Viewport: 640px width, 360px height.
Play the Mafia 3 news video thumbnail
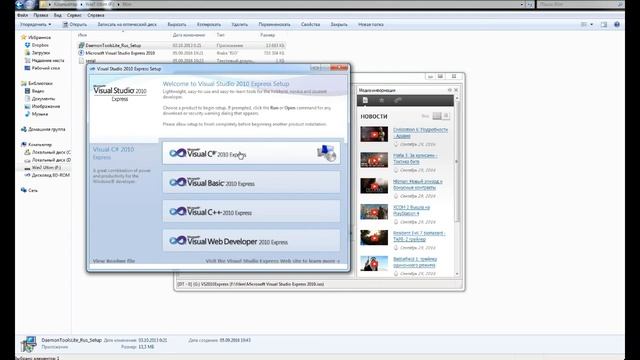coord(374,160)
